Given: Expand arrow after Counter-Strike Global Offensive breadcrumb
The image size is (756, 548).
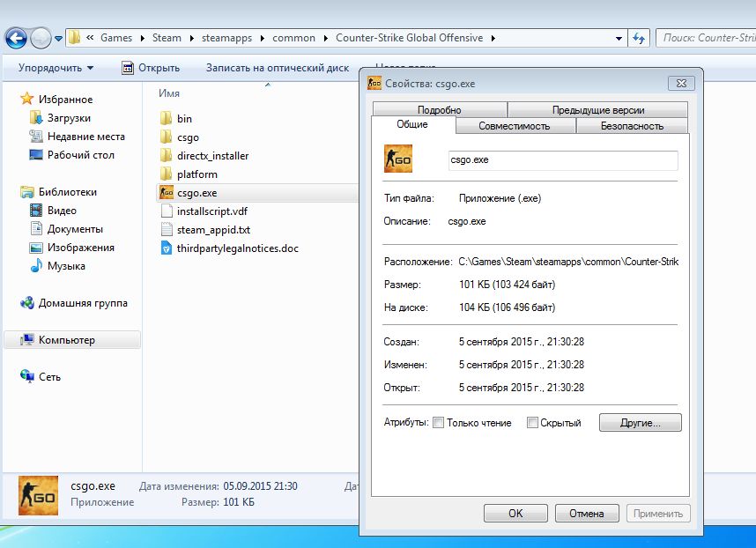Looking at the screenshot, I should click(x=493, y=38).
